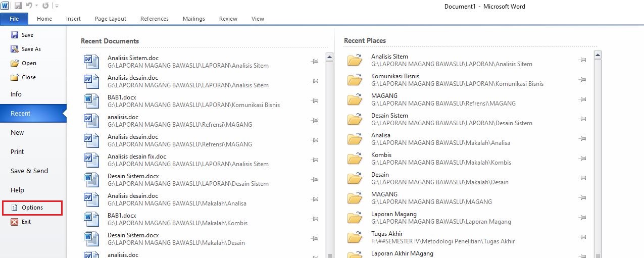This screenshot has height=258, width=644.
Task: Select the Save & Send section
Action: (x=33, y=171)
